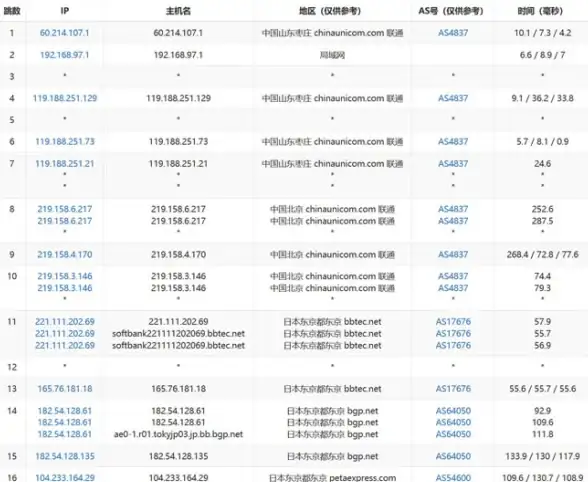Screen dimensions: 588x482
Task: Select hostname 104.233.164.29 in 主机名 column
Action: [178, 478]
